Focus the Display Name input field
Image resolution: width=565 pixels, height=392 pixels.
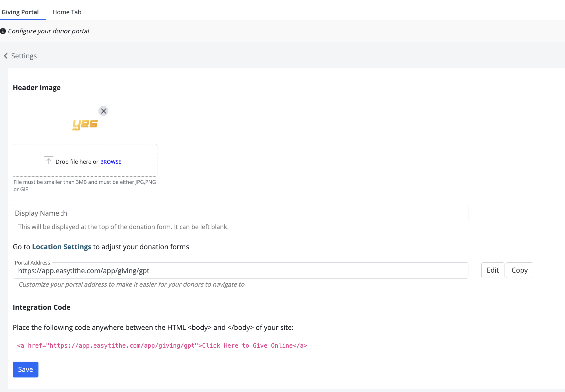point(240,213)
